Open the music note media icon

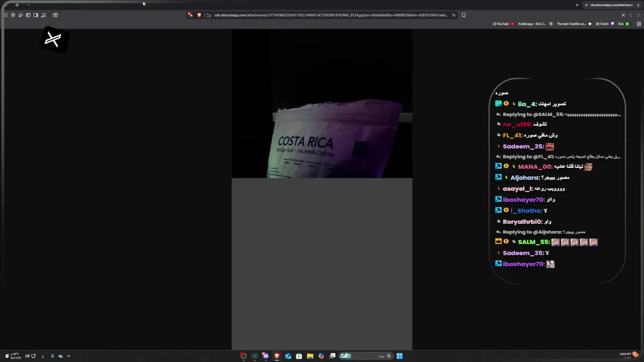(43, 15)
